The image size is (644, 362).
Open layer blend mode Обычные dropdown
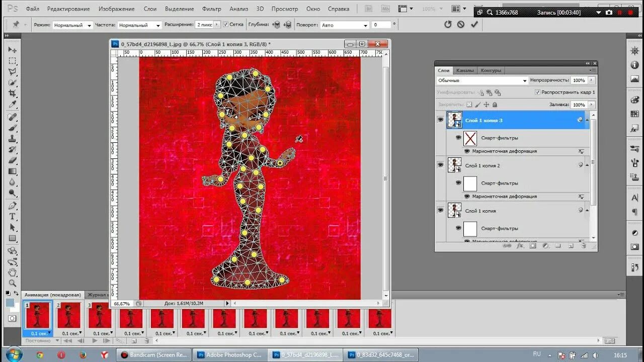[x=482, y=80]
